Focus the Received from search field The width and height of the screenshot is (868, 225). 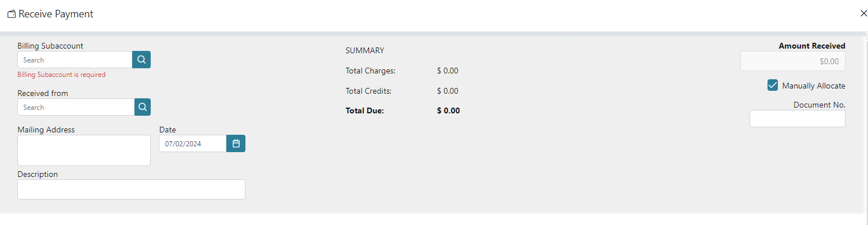point(76,107)
